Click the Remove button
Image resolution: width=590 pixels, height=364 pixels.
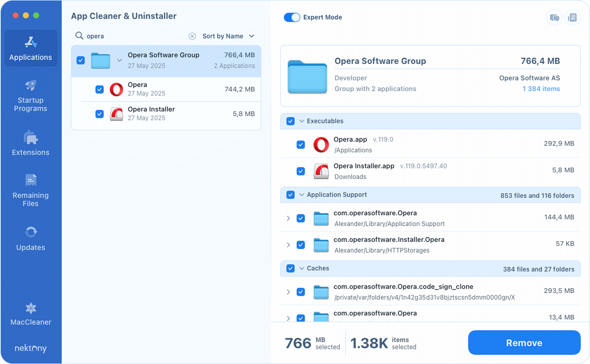click(524, 343)
